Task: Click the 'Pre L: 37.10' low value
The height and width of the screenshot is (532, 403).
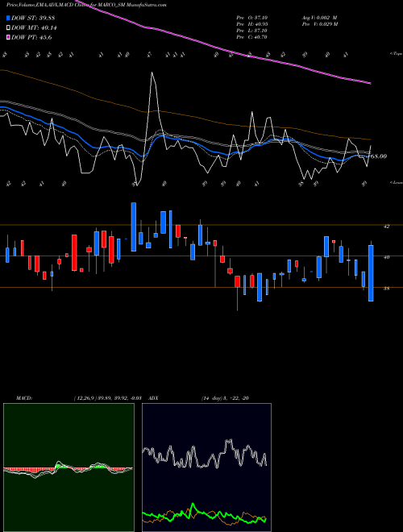Action: (x=251, y=31)
